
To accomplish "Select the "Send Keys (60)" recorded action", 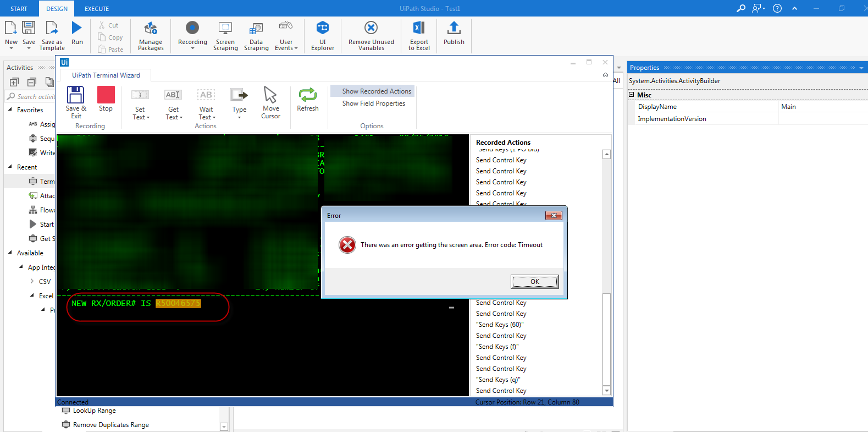I will 500,325.
